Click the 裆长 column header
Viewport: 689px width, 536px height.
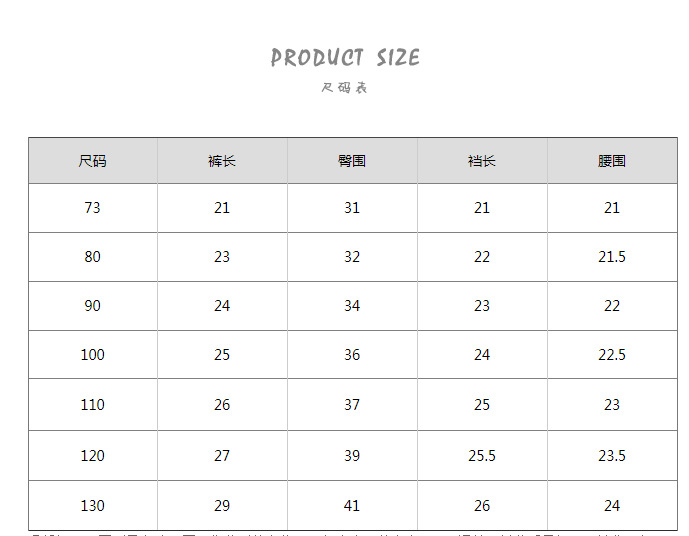[482, 161]
